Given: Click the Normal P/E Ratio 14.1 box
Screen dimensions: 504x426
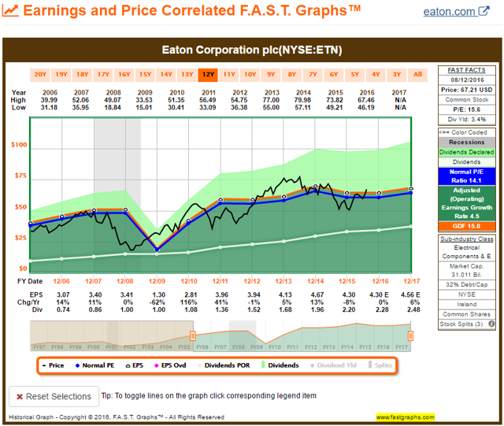Looking at the screenshot, I should pos(467,176).
